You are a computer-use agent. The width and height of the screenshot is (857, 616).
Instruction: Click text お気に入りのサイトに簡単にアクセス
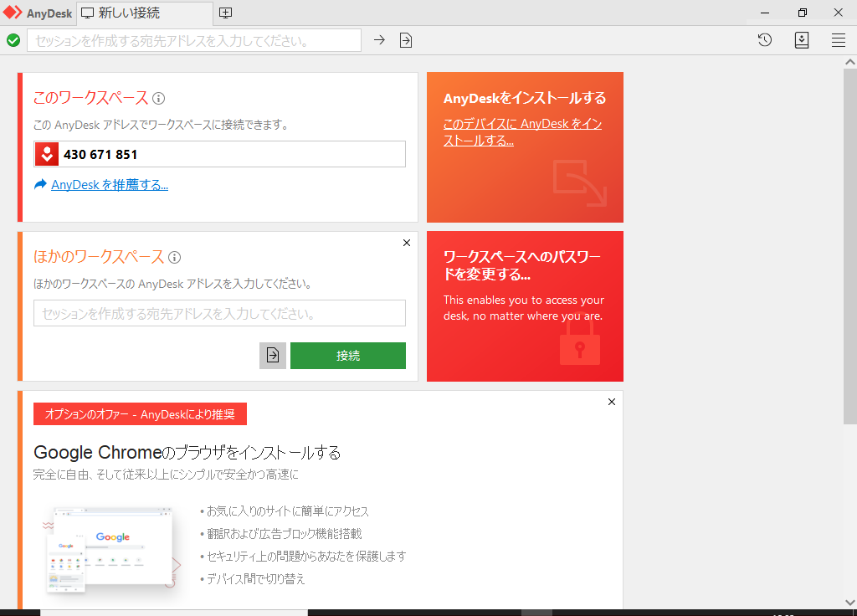pyautogui.click(x=288, y=511)
